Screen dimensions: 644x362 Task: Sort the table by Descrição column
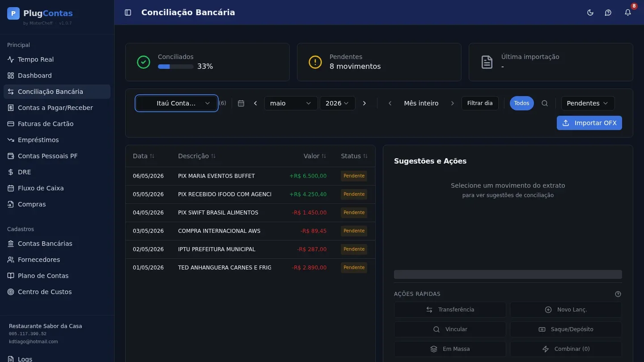pos(197,156)
